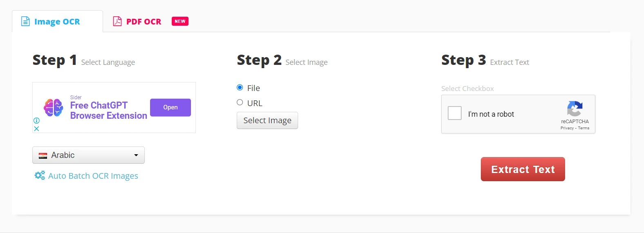Switch to the PDF OCR tab
The width and height of the screenshot is (644, 233).
(144, 22)
